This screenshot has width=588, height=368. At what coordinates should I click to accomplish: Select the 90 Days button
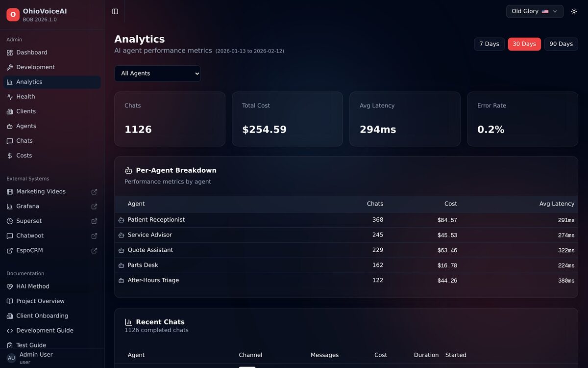(x=561, y=44)
